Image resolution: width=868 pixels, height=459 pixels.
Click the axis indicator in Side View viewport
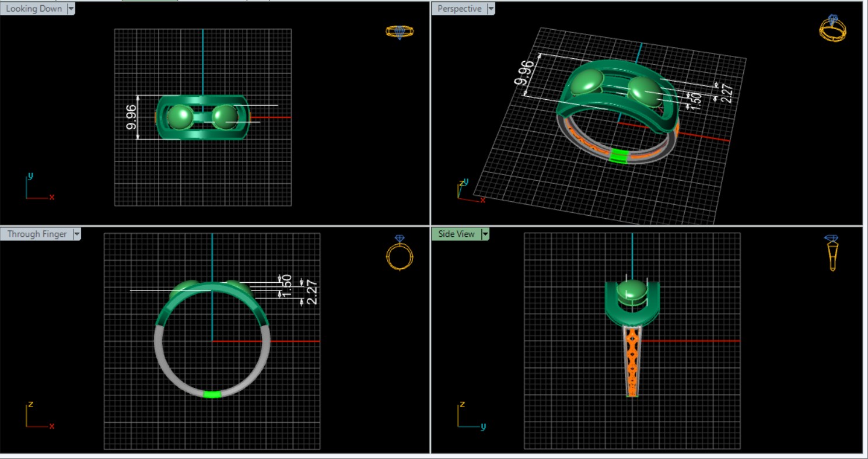point(470,415)
